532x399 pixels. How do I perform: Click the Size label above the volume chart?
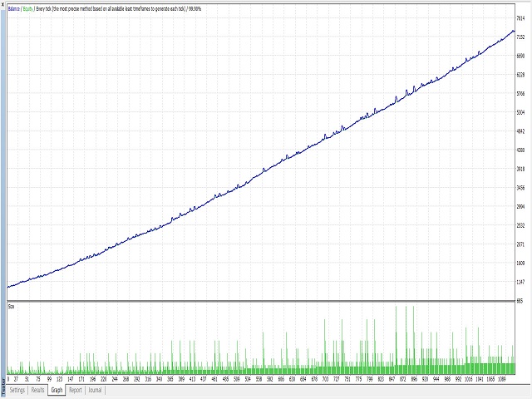[11, 307]
